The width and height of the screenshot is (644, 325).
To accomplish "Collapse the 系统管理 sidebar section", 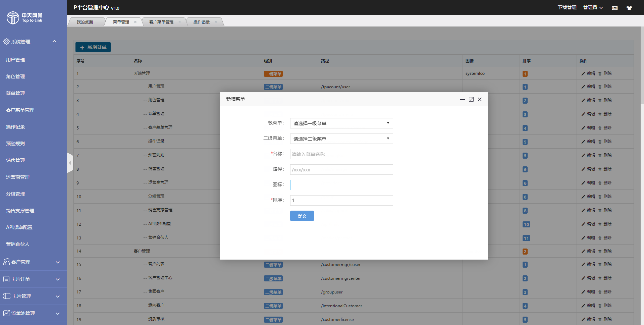I will click(54, 41).
